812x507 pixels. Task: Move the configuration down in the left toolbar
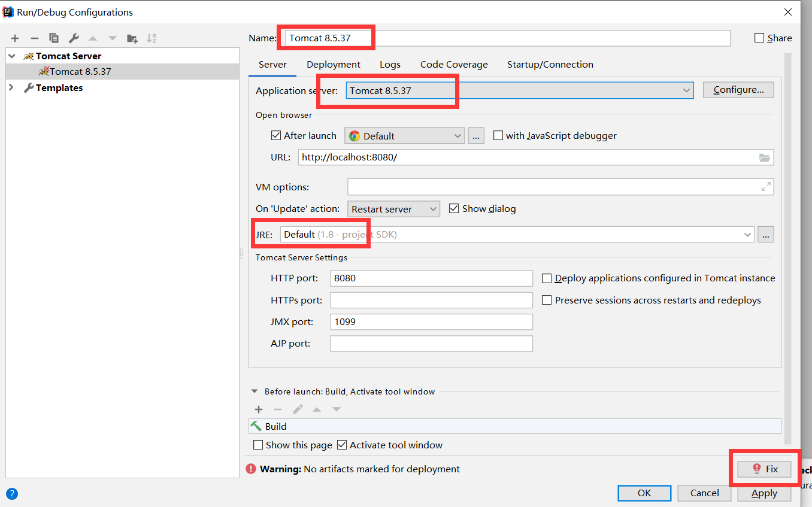pos(112,38)
